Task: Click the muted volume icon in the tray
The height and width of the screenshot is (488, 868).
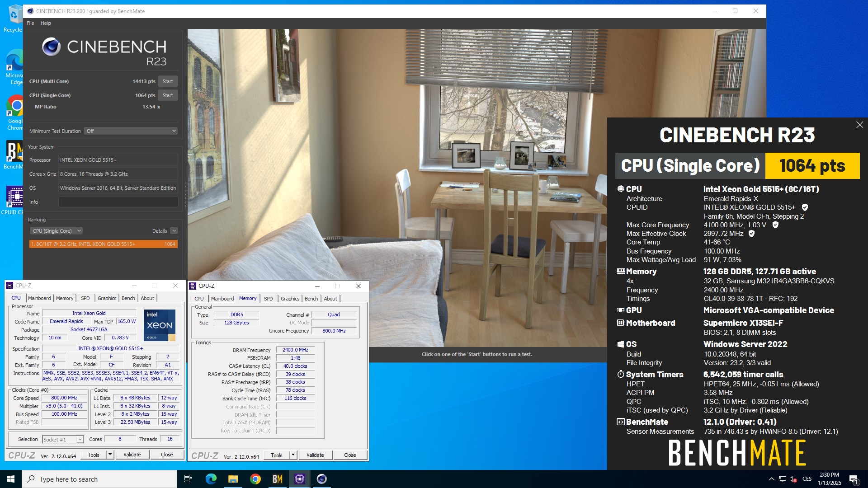Action: (793, 479)
